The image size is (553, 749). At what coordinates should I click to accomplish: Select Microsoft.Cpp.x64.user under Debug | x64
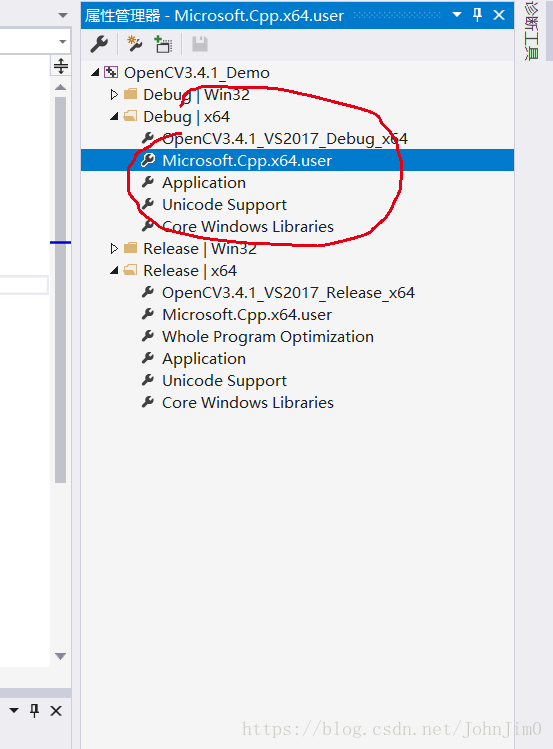pos(247,160)
